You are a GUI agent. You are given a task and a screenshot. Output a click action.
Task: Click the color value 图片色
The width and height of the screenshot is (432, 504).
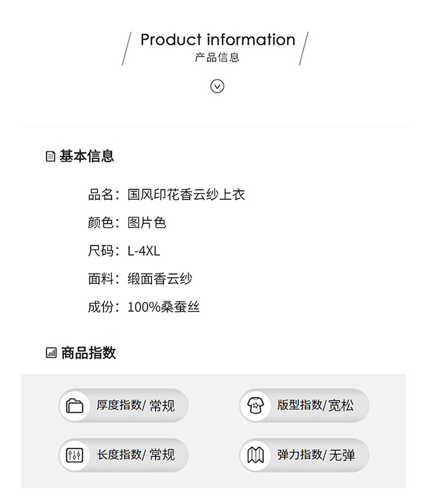pyautogui.click(x=147, y=223)
